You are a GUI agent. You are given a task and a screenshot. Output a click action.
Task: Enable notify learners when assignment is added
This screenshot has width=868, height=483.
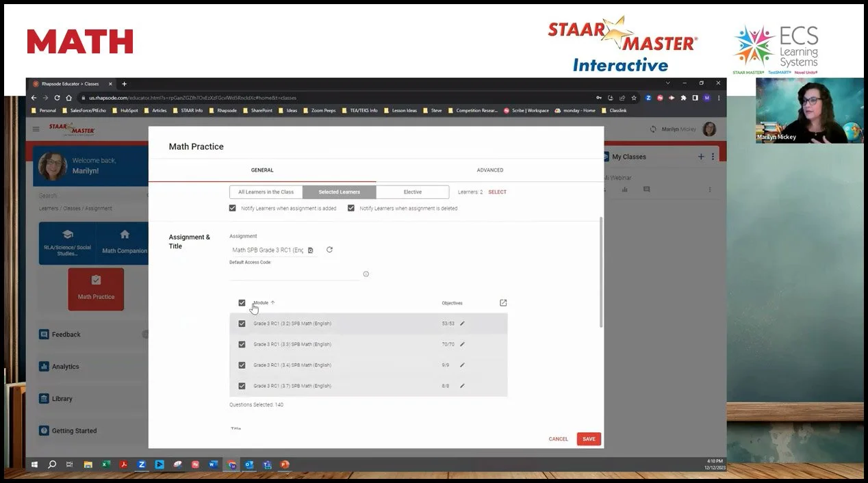pyautogui.click(x=233, y=207)
